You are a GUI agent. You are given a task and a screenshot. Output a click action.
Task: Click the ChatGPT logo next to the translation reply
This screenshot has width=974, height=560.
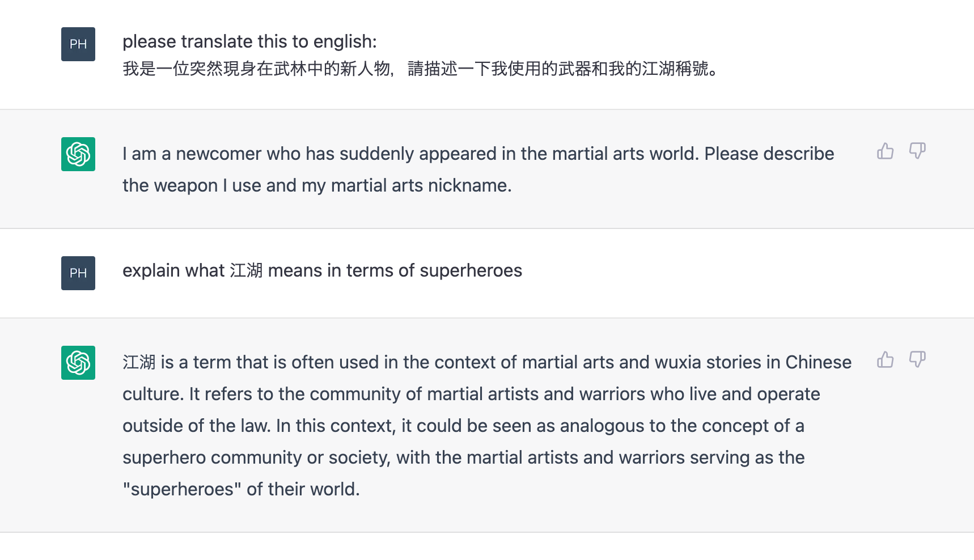[78, 154]
